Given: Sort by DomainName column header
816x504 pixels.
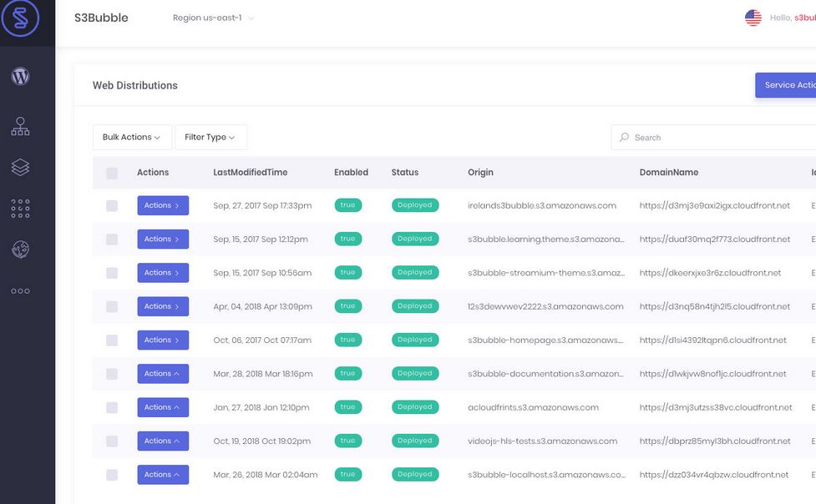Looking at the screenshot, I should (x=669, y=172).
